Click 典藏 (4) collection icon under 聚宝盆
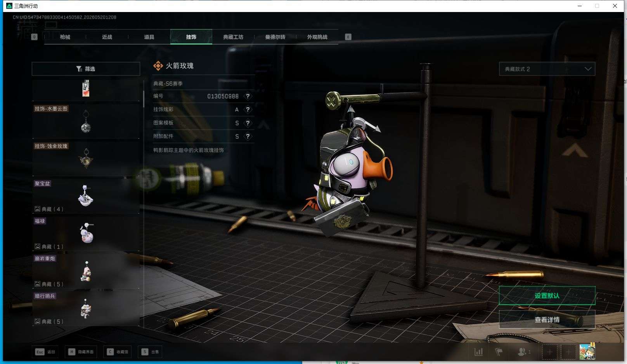 click(37, 209)
